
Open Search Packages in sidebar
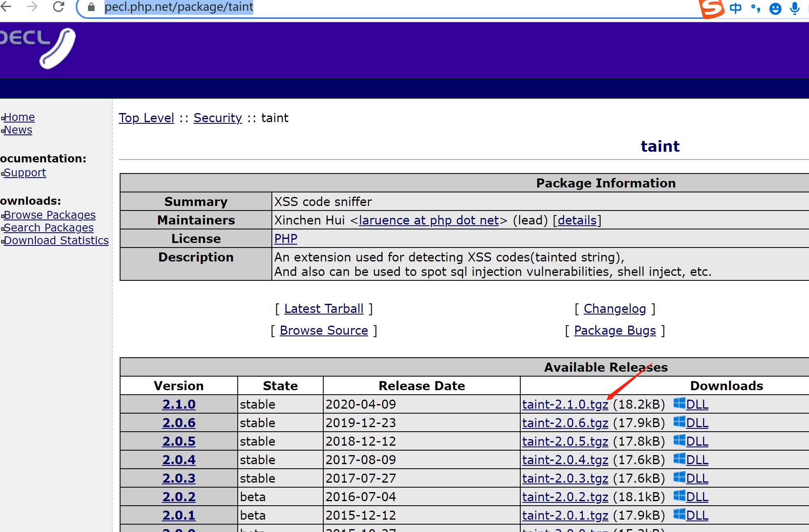click(49, 228)
